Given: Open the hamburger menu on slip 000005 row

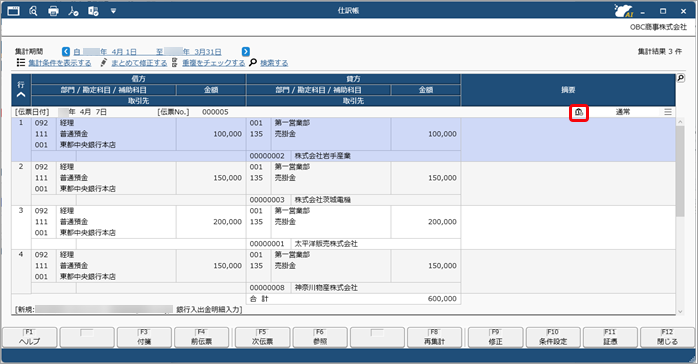Looking at the screenshot, I should pos(668,112).
